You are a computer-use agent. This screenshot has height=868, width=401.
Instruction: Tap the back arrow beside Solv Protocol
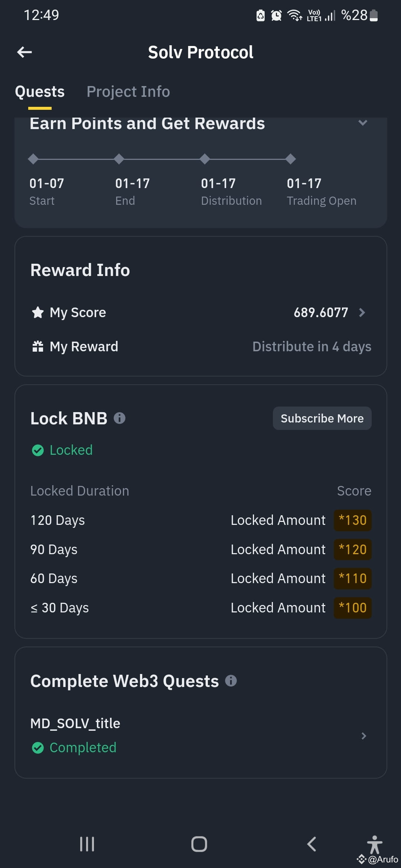(25, 52)
